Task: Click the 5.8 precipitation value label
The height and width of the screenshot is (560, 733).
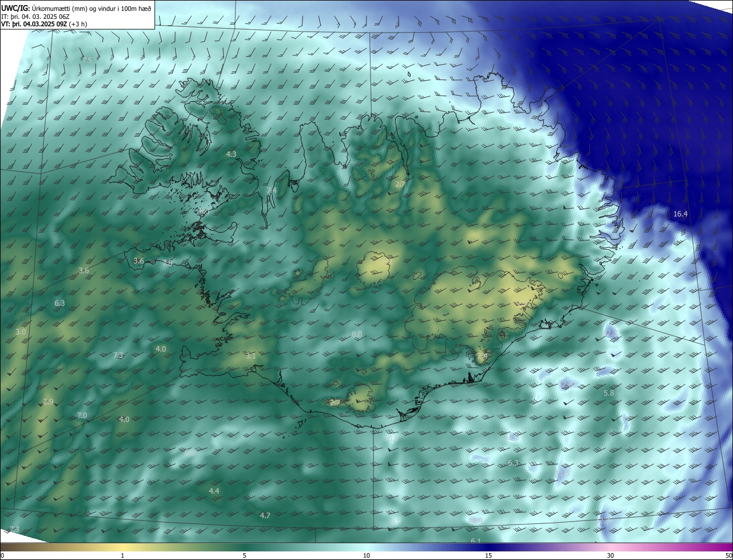Action: [x=609, y=393]
